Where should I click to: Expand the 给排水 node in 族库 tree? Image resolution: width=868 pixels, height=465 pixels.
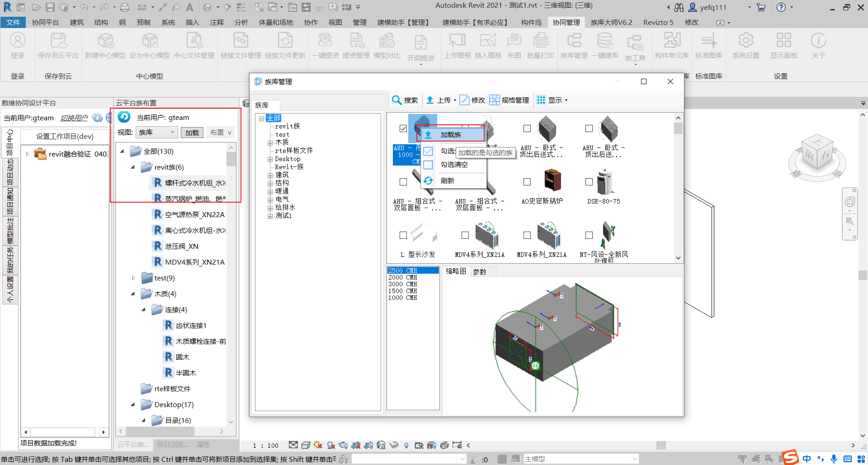coord(270,208)
